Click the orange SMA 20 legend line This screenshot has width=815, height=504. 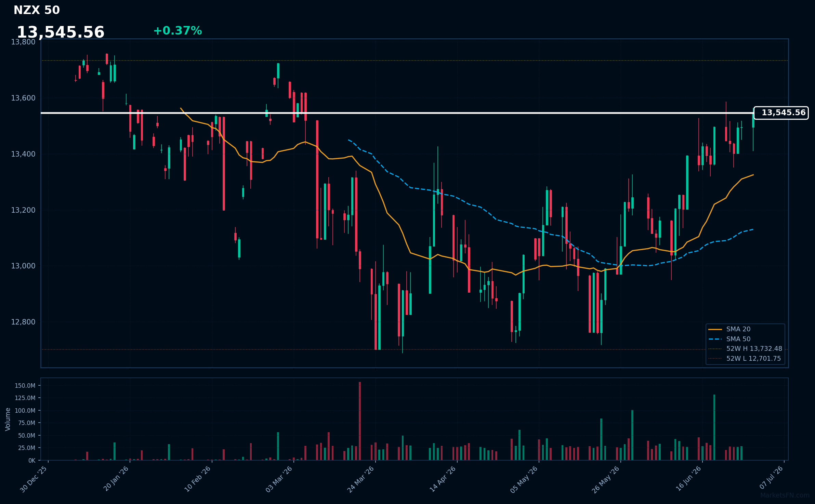coord(715,329)
